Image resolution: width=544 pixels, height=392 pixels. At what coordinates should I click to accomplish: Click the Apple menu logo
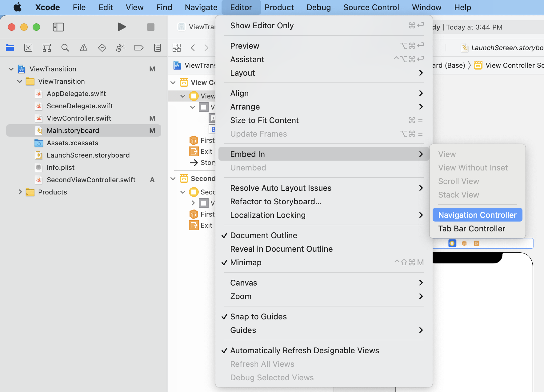point(18,7)
